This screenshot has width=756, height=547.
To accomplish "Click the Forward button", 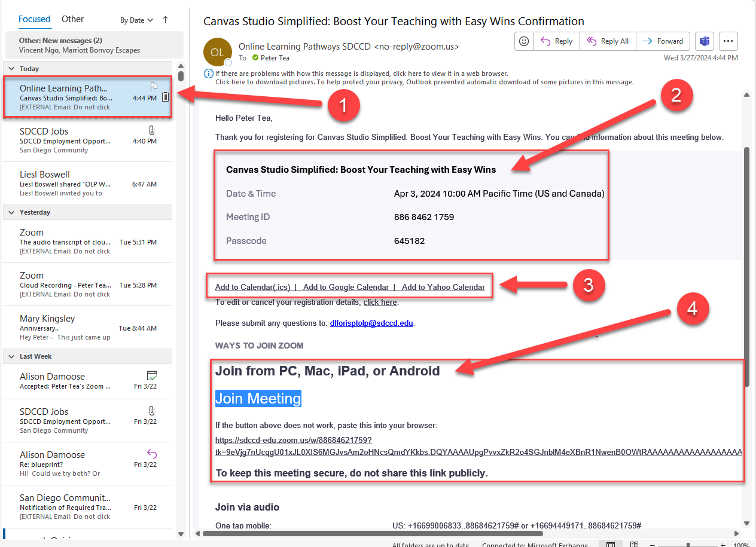I will 663,41.
